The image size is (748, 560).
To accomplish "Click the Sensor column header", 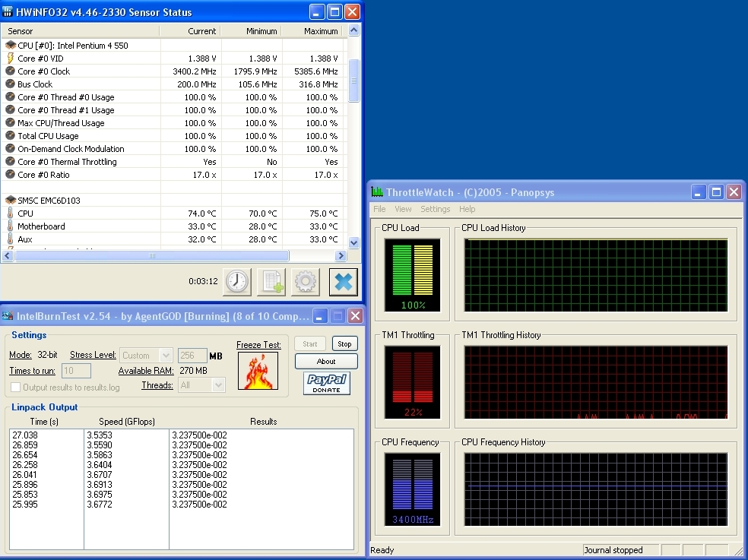I will [x=80, y=31].
